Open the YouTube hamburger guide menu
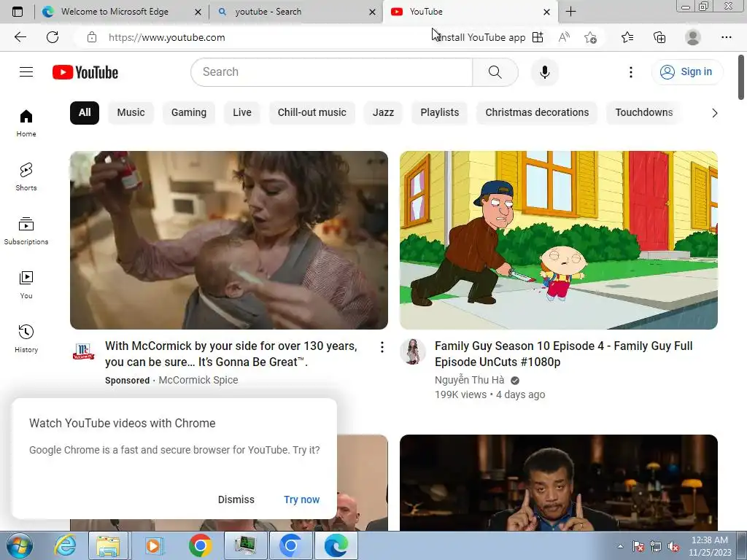This screenshot has height=560, width=747. click(x=26, y=72)
